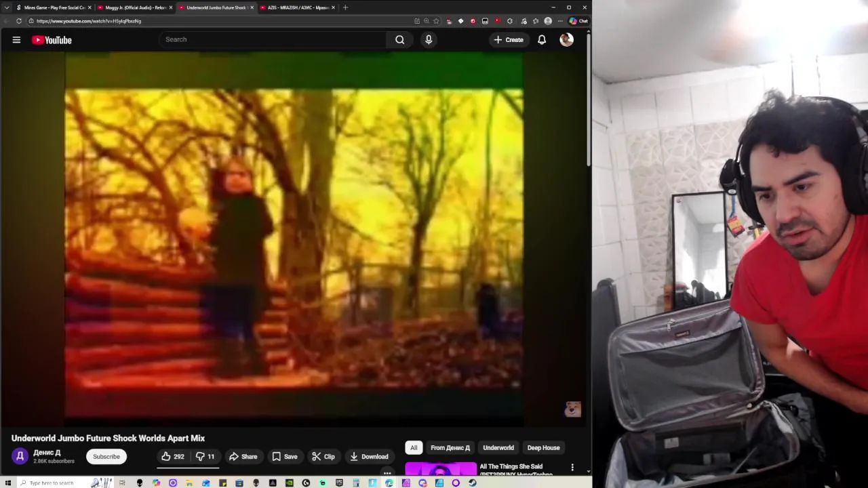This screenshot has height=488, width=868.
Task: Close the AZIS - MRAZISH tab
Action: point(333,7)
